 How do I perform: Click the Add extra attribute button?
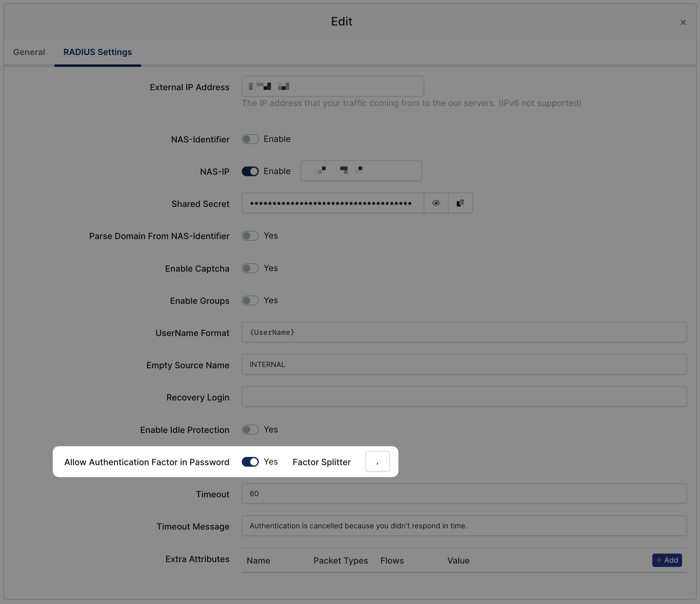(x=667, y=560)
